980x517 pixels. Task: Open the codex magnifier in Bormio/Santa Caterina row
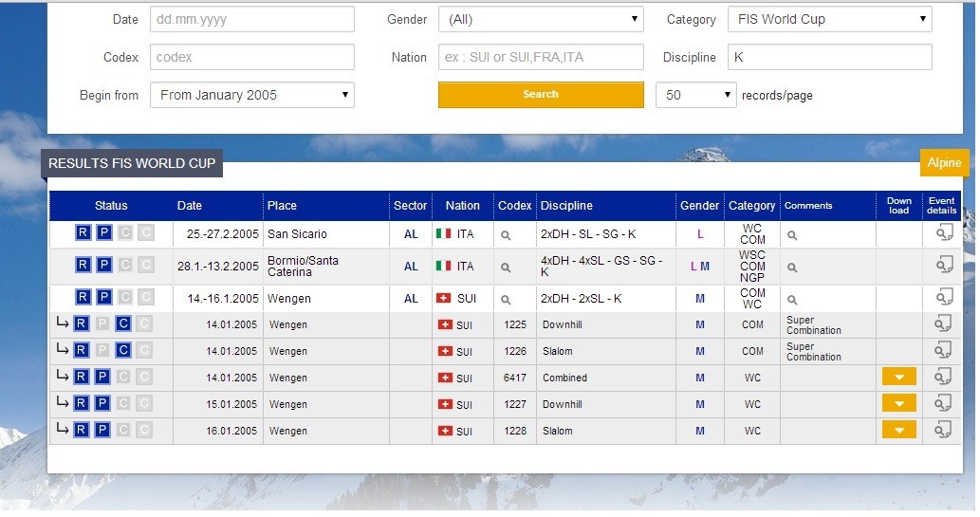(x=506, y=267)
